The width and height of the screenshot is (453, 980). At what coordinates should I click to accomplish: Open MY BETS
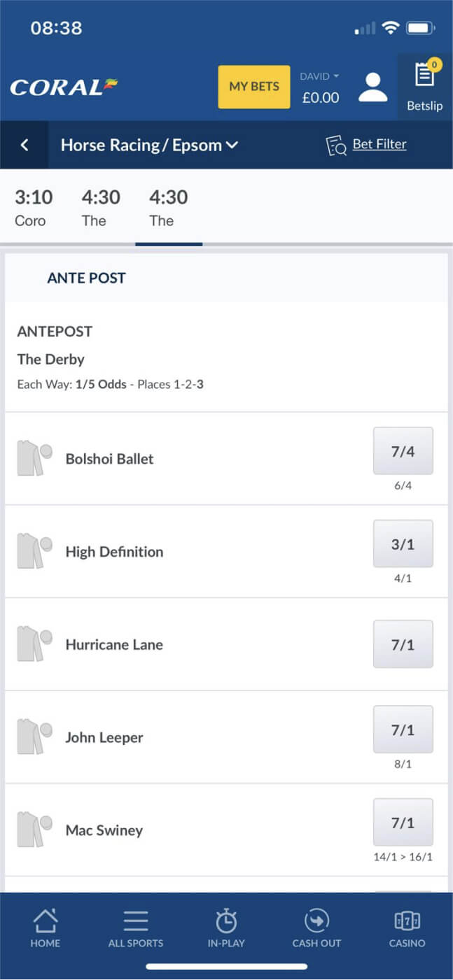click(253, 86)
